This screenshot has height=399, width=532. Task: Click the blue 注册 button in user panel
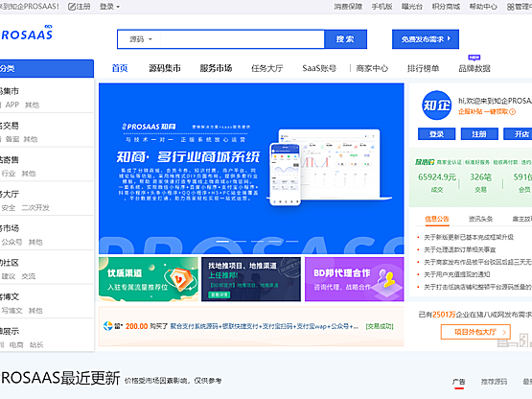[x=479, y=133]
